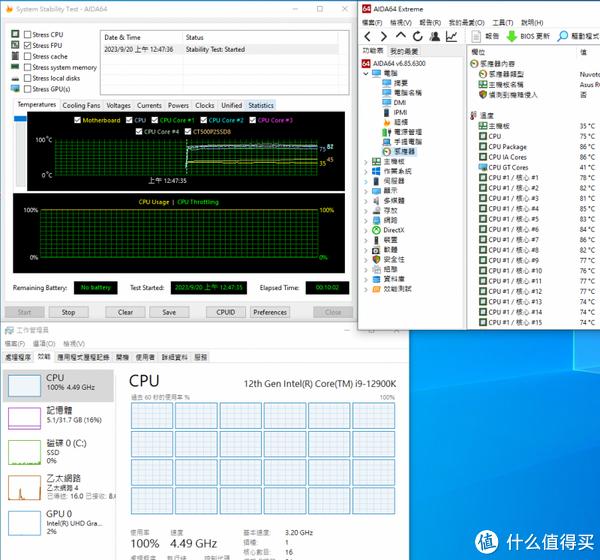600x560 pixels.
Task: Toggle Motherboard graph series checkbox
Action: [77, 120]
